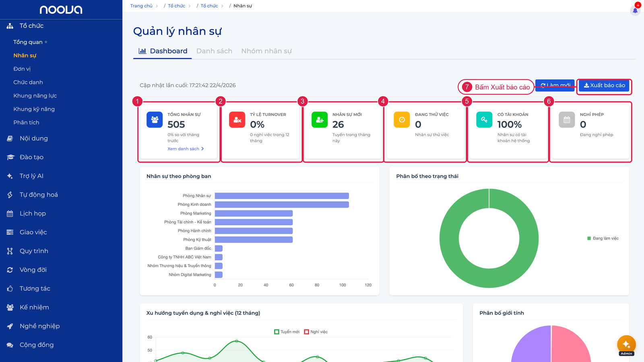Click the Nhóm Digital Marketing label
The image size is (644, 362).
coord(190,275)
